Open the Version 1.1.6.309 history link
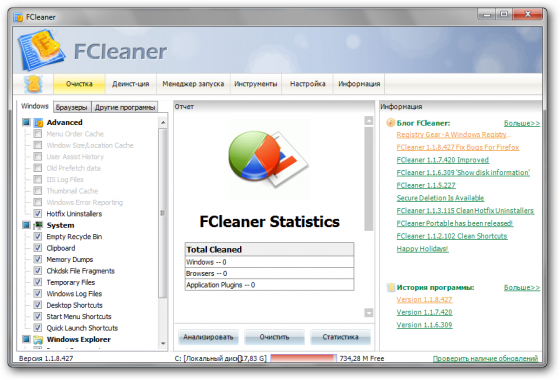This screenshot has height=380, width=560. click(x=424, y=325)
